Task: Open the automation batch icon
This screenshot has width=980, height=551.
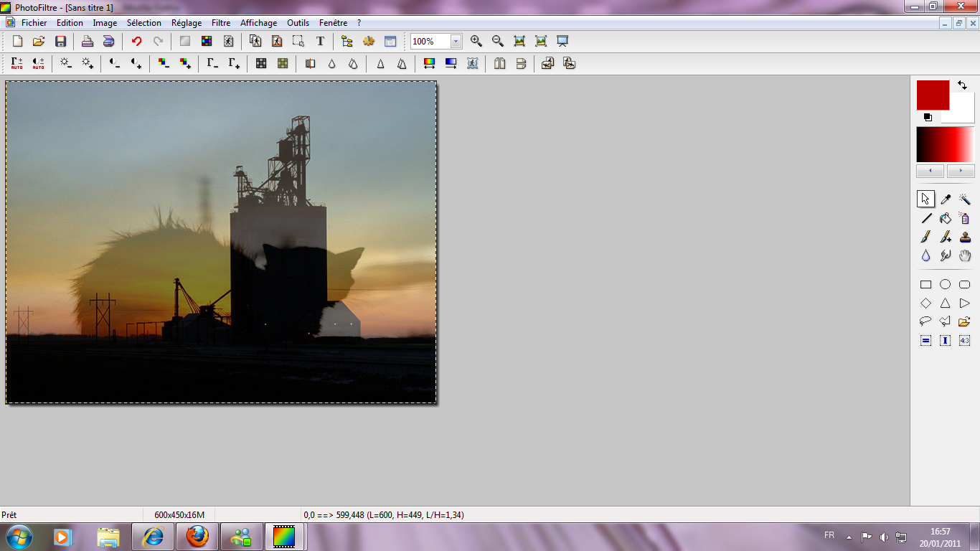Action: click(369, 42)
